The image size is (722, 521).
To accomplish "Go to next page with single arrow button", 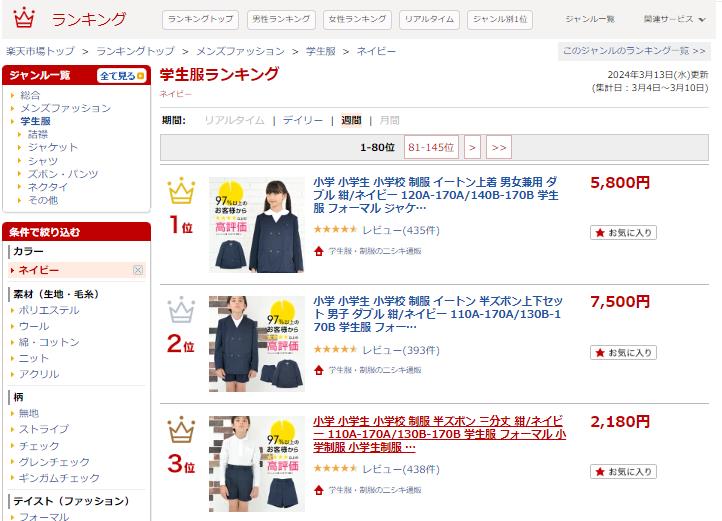I will coord(472,147).
